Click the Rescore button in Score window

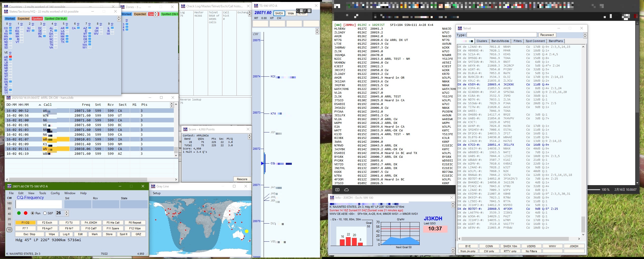(x=242, y=179)
